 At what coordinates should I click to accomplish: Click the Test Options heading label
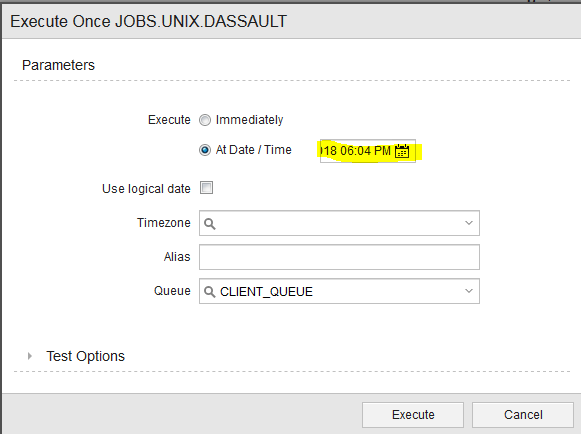click(86, 356)
